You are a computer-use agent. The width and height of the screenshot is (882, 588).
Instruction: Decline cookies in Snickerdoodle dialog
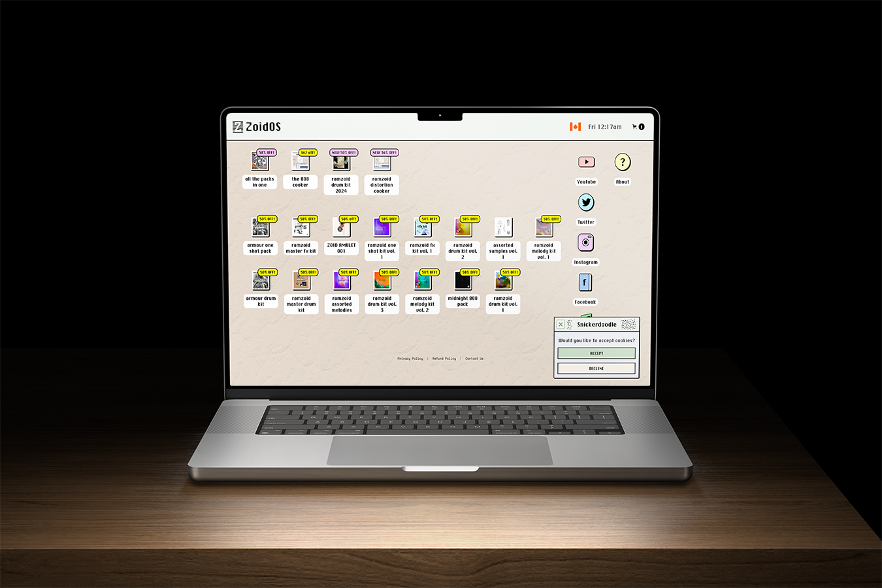(596, 368)
